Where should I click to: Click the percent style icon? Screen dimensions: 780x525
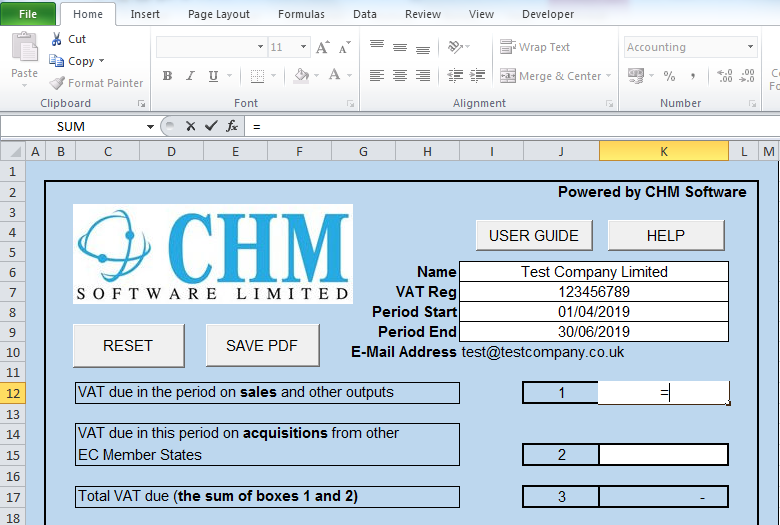[x=669, y=76]
